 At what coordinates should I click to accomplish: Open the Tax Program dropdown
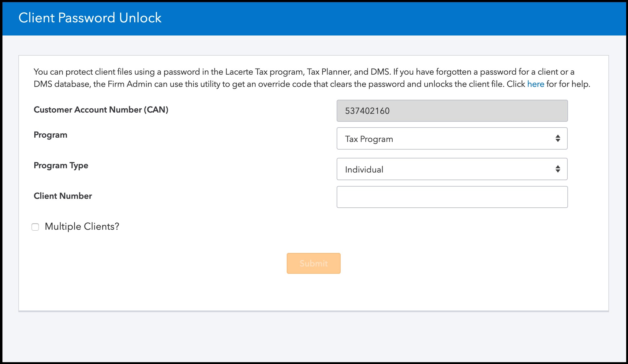click(x=452, y=139)
